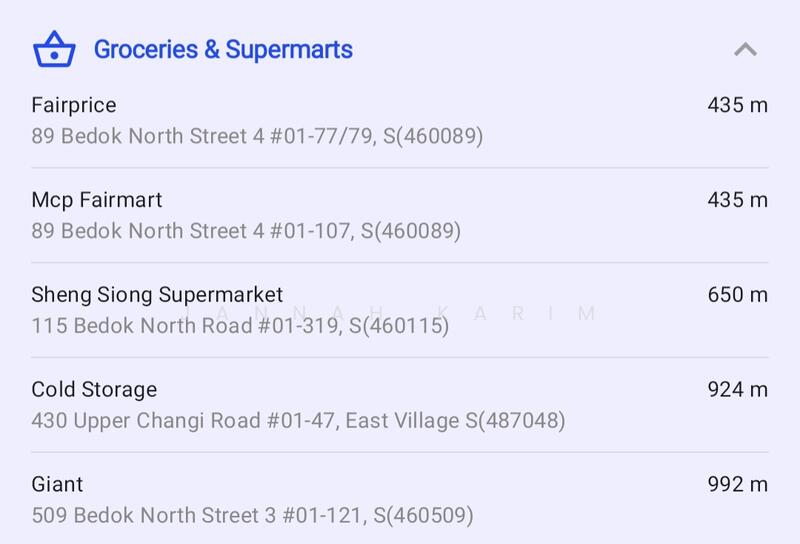Click Mcp Fairmart address with unit #01-107
800x544 pixels.
tap(246, 230)
